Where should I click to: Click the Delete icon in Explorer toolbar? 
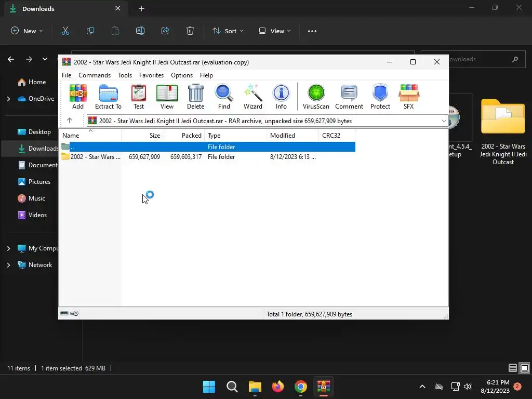click(x=190, y=31)
